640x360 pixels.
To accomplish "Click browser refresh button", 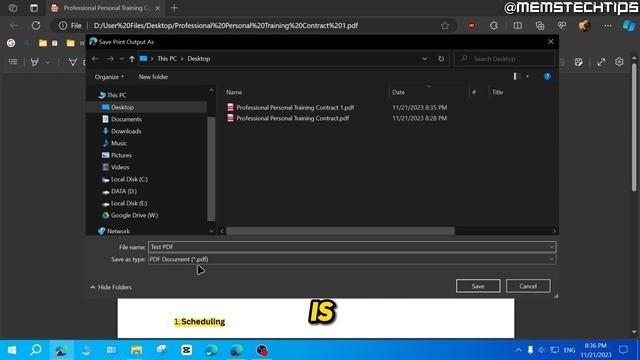I will 36,25.
